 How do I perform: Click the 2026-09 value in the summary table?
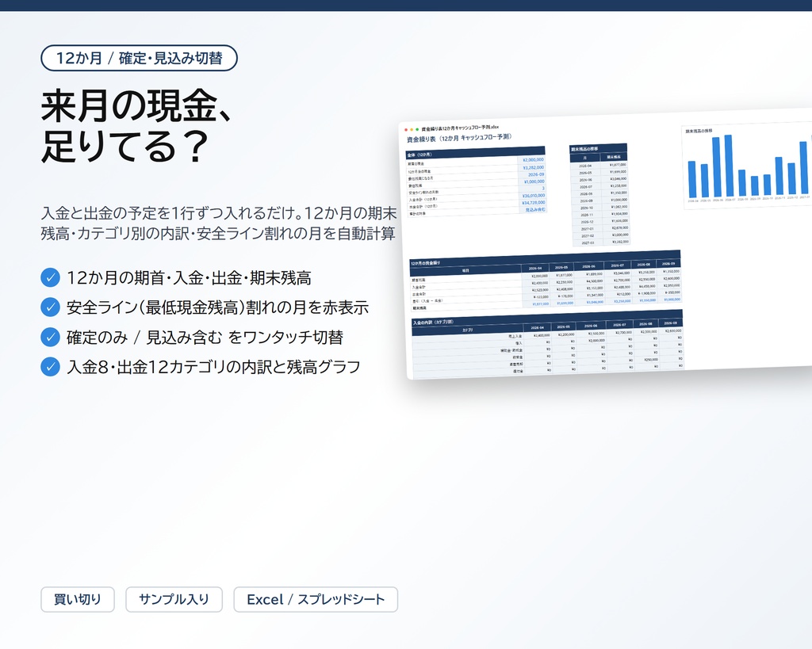tap(536, 175)
